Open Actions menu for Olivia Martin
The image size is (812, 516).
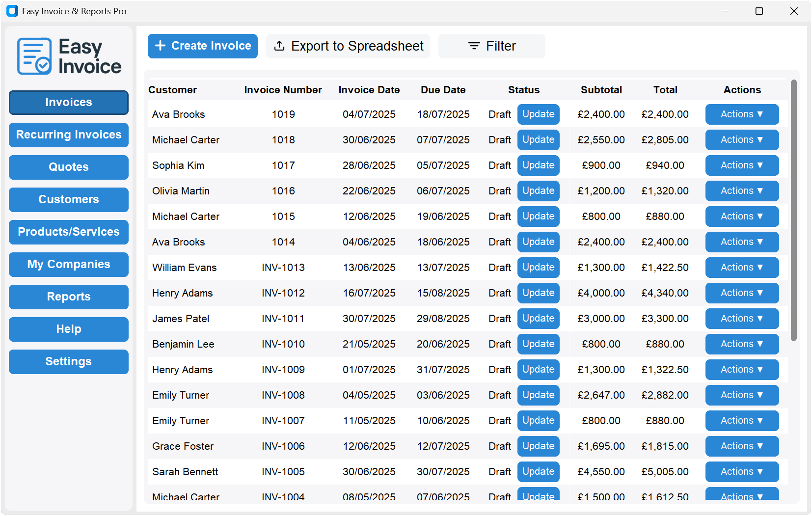[x=742, y=191]
